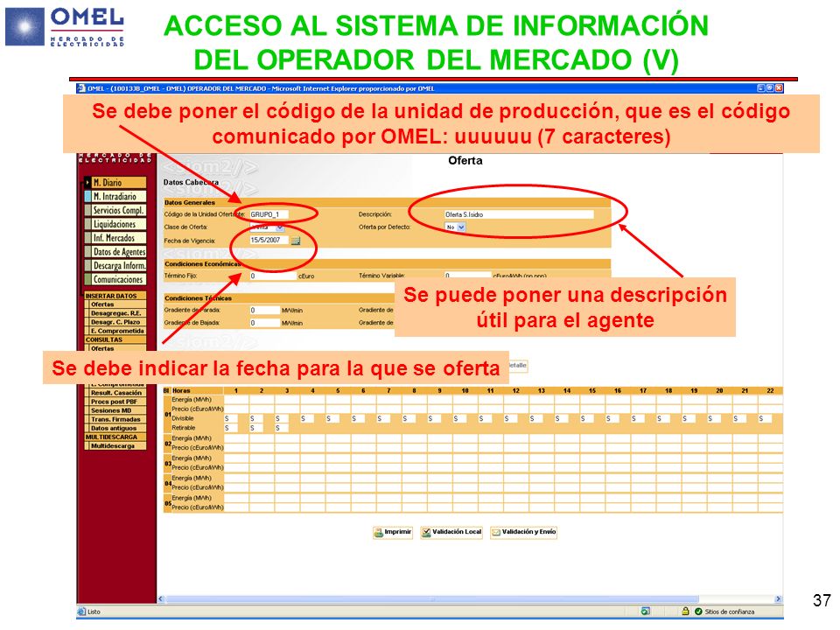Viewport: 840px width, 630px height.
Task: Click the Condiciones Técnicas section heading
Action: (x=199, y=297)
